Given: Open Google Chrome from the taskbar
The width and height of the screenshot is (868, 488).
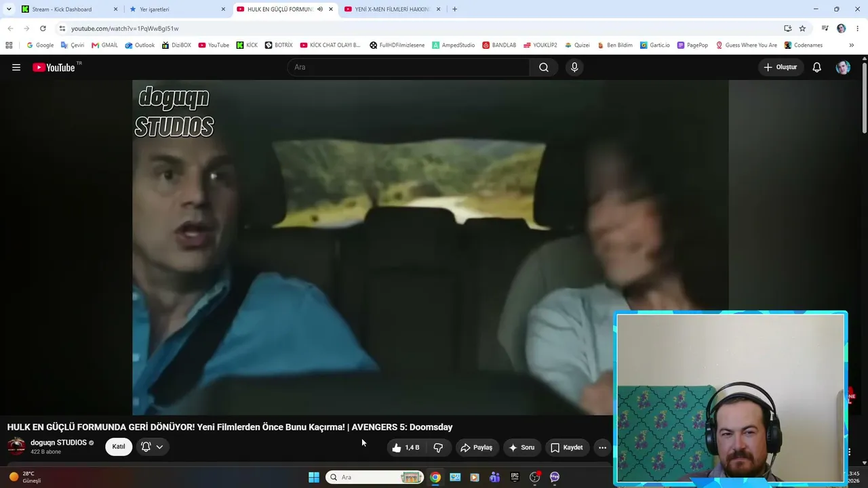Looking at the screenshot, I should tap(435, 477).
